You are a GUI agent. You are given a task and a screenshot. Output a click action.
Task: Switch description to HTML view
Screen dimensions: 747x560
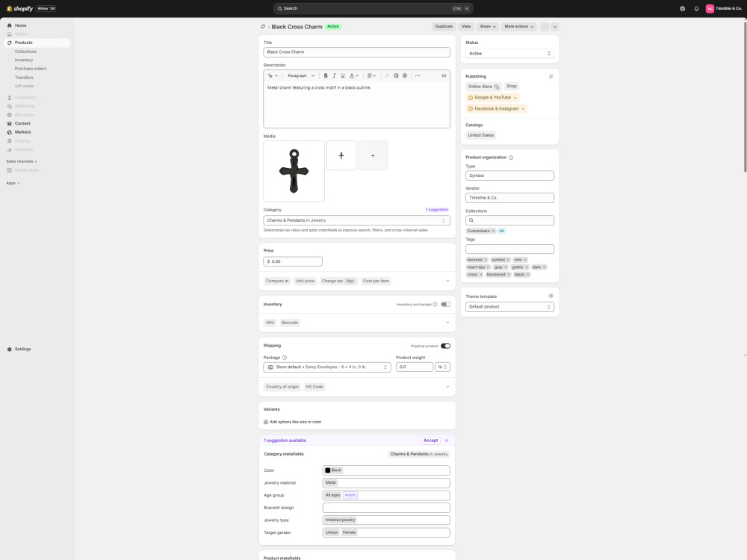pos(444,75)
